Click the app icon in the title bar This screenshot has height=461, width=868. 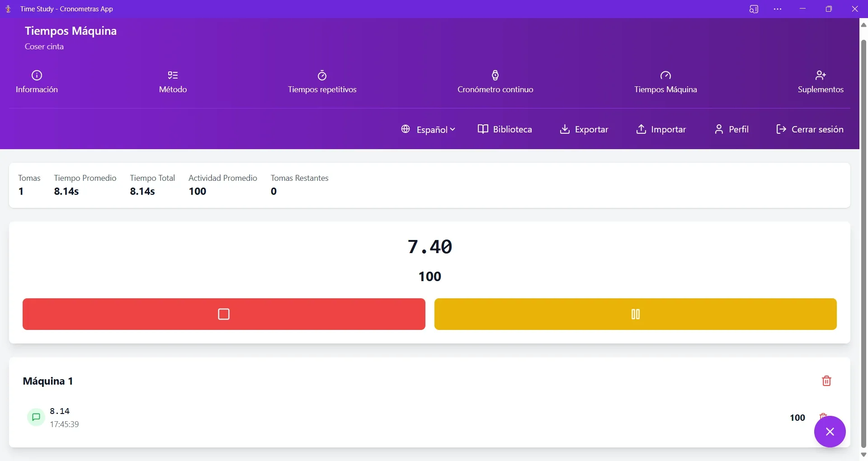click(x=8, y=9)
